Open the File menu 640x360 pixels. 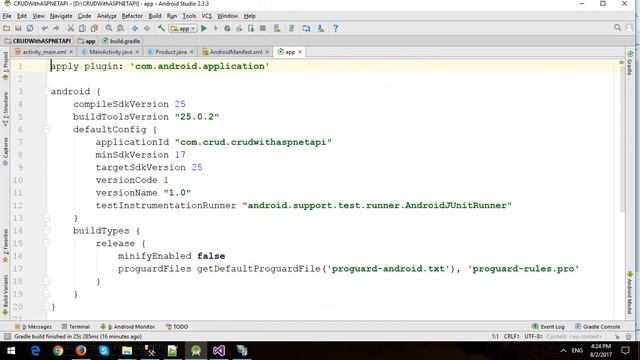(x=7, y=16)
